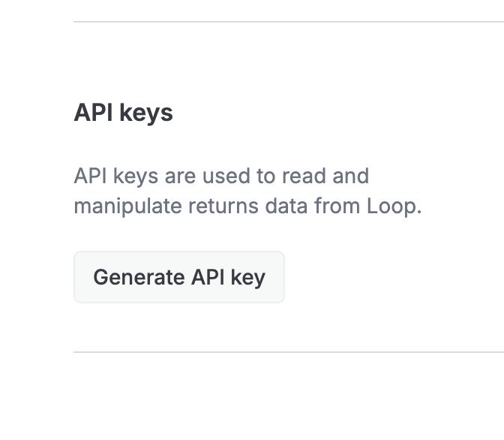
Task: Click the word "API" in the bold heading
Action: click(91, 113)
